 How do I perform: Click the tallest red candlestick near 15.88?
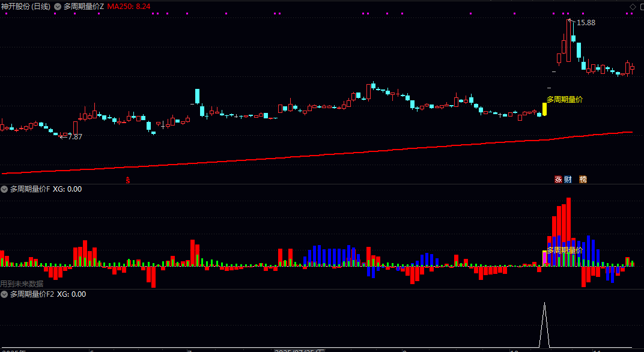pyautogui.click(x=568, y=41)
